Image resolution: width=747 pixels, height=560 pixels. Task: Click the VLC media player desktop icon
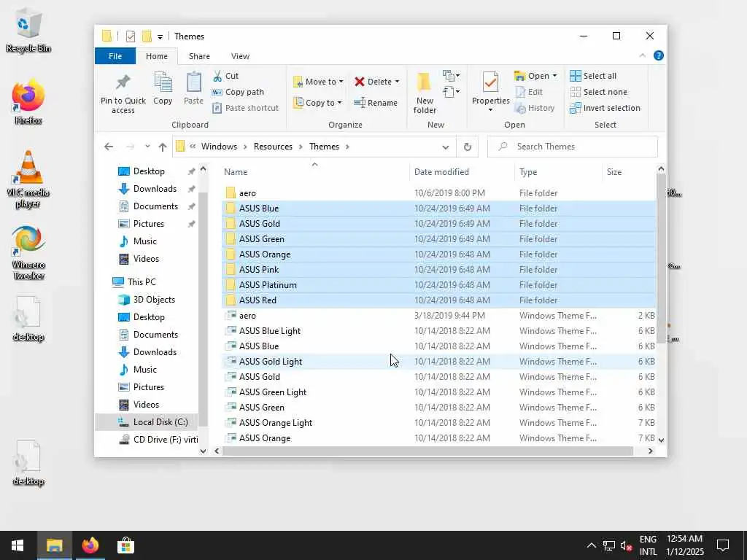28,179
